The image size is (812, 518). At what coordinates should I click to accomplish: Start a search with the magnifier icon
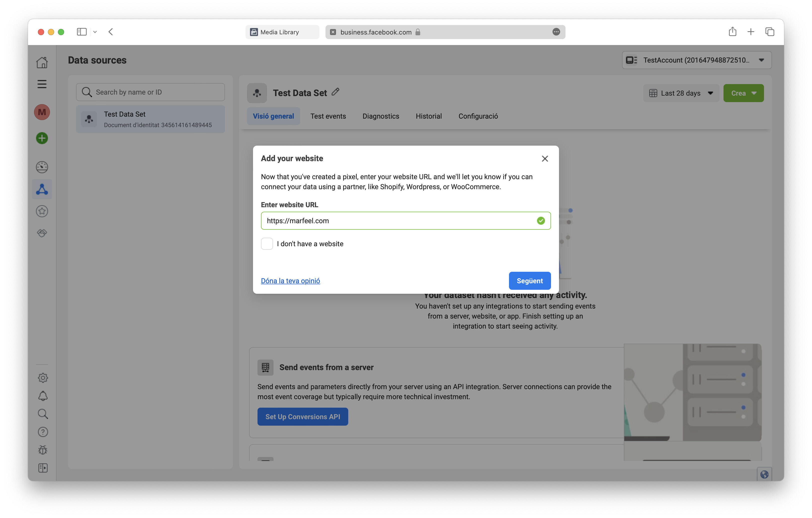(x=42, y=414)
